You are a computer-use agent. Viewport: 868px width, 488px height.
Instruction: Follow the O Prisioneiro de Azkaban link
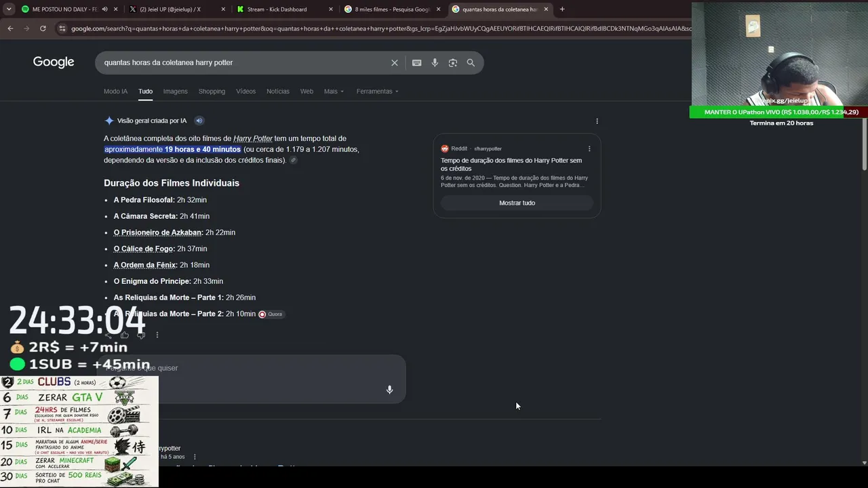[158, 232]
